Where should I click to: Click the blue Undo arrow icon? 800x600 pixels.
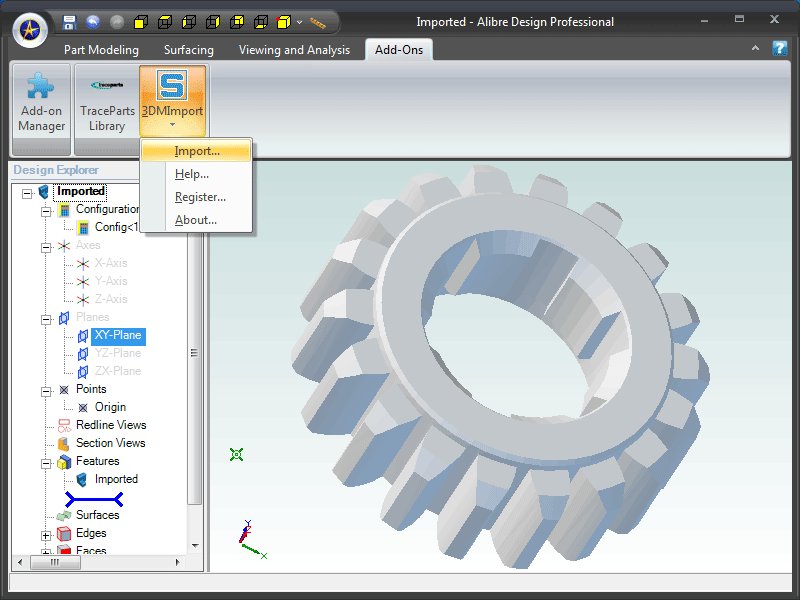point(93,21)
